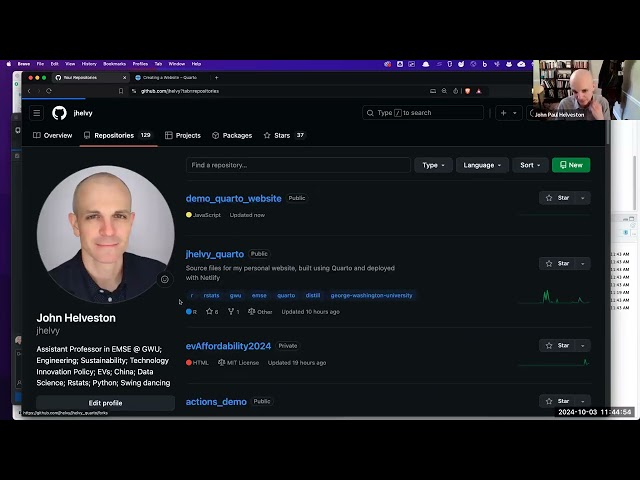Image resolution: width=640 pixels, height=480 pixels.
Task: Click the John Helveston profile avatar
Action: point(105,235)
